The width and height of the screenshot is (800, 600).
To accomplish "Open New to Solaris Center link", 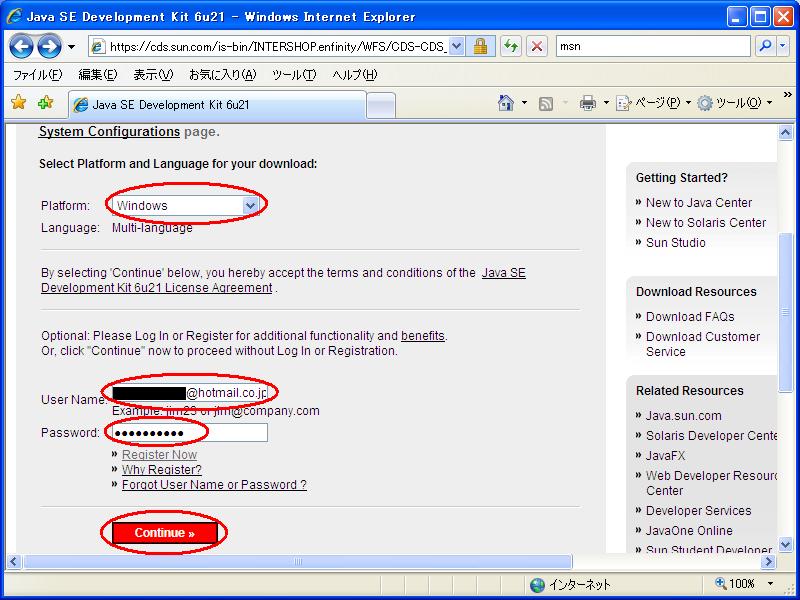I will pyautogui.click(x=706, y=222).
